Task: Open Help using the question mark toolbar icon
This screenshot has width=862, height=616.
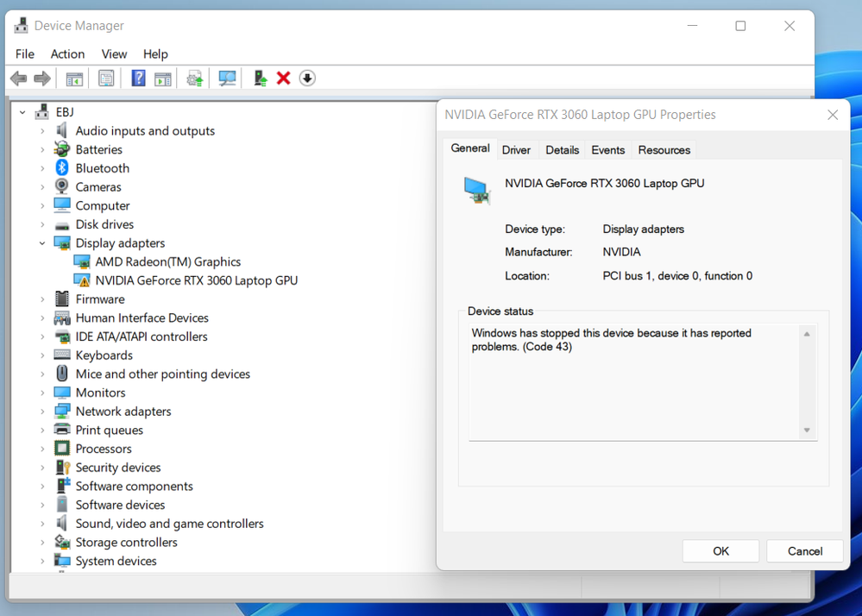Action: [x=137, y=78]
